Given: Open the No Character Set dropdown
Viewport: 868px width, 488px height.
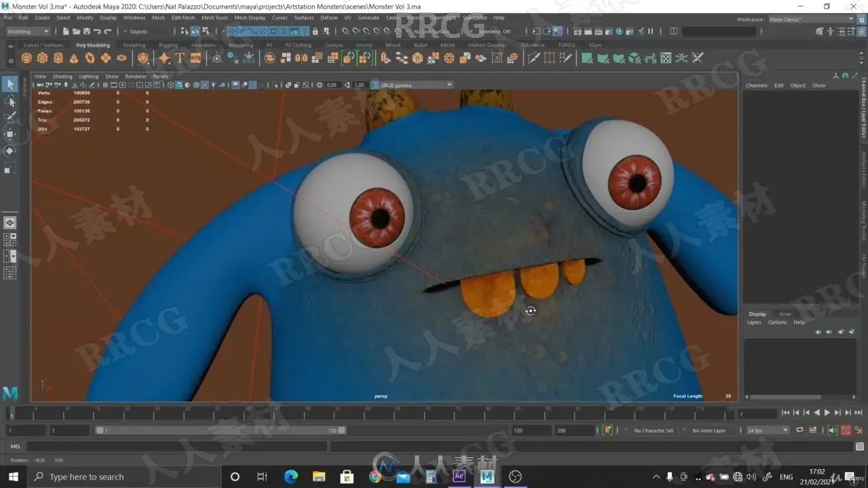Looking at the screenshot, I should click(x=653, y=430).
